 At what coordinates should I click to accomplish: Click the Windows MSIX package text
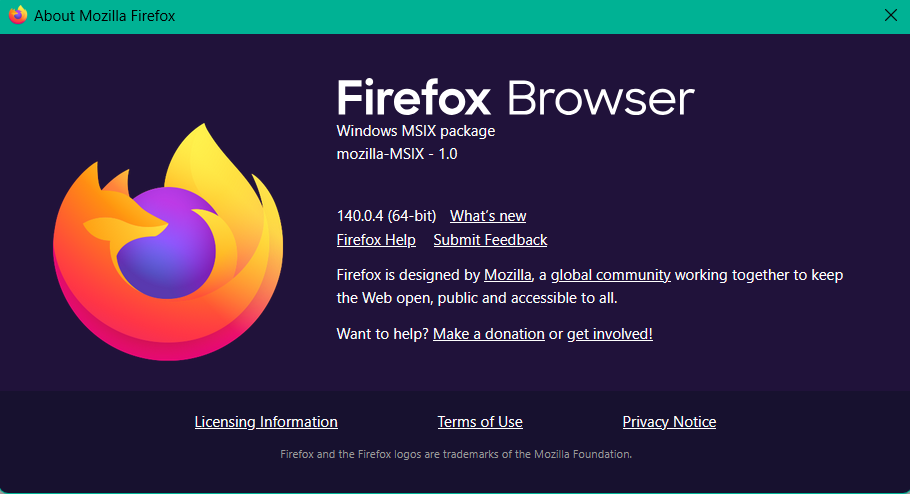[x=416, y=131]
